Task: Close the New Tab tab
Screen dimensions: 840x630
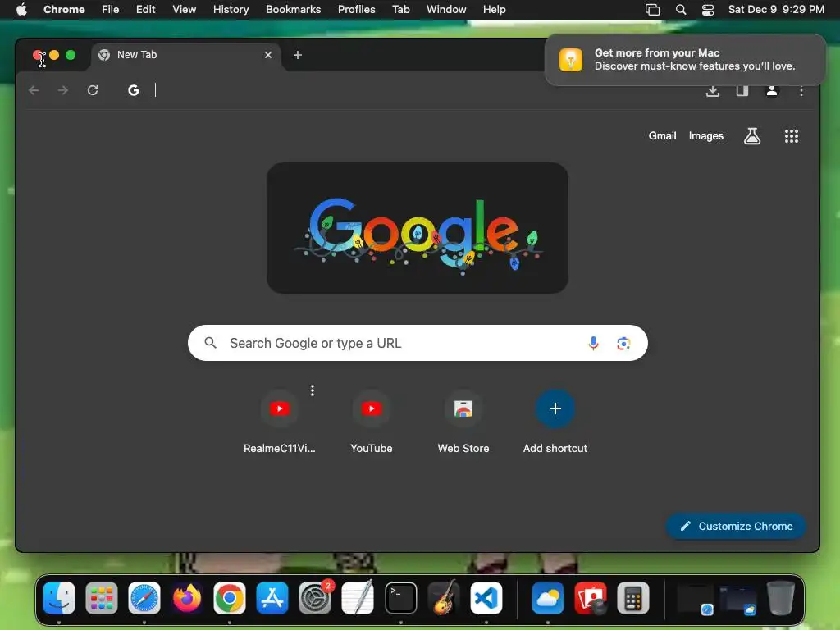Action: tap(268, 55)
